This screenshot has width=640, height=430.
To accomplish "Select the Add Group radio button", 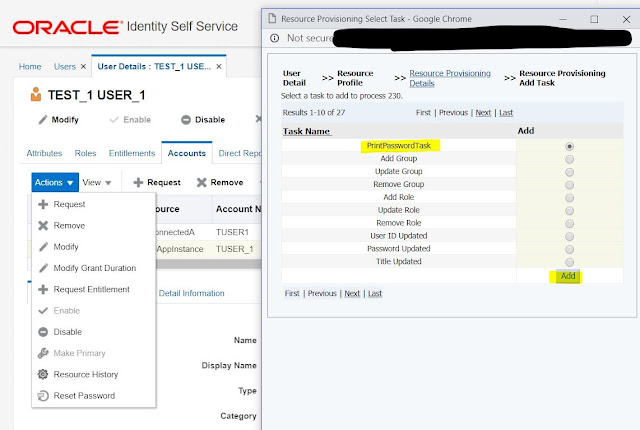I will (569, 159).
